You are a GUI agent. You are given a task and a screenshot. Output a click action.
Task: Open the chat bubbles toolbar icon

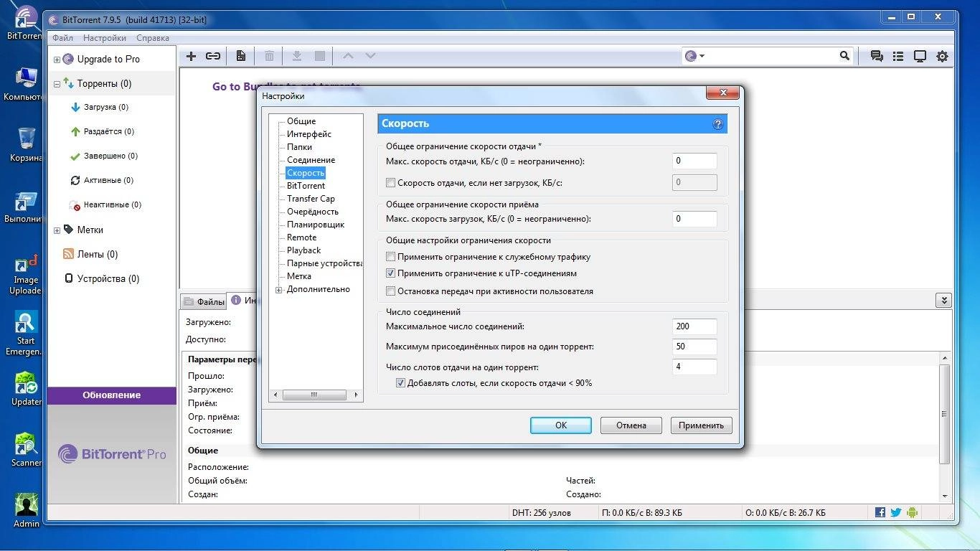[876, 56]
